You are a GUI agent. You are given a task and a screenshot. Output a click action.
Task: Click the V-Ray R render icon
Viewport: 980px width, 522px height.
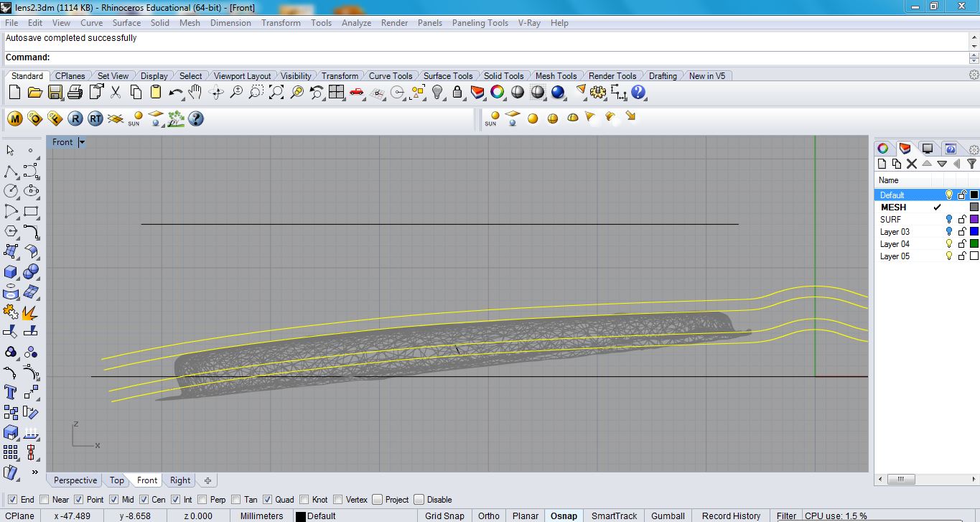[x=75, y=118]
